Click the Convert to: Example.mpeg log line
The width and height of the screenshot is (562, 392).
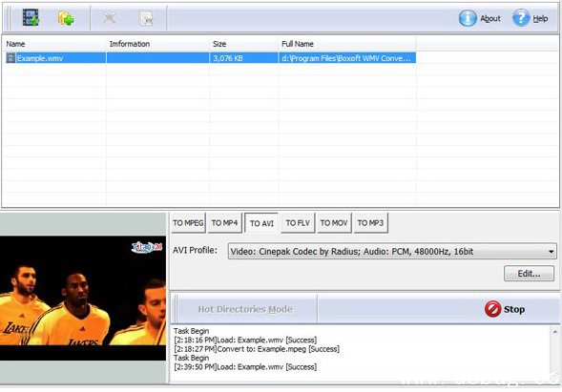[257, 349]
